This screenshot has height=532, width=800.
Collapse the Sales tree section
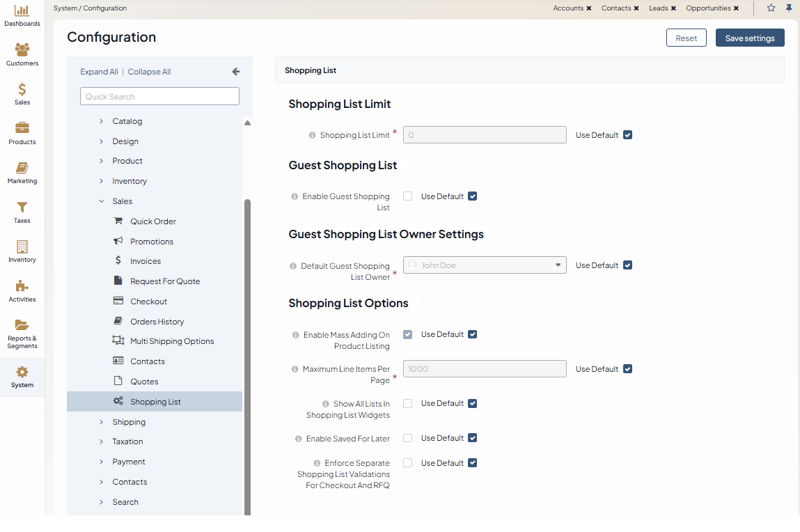101,201
